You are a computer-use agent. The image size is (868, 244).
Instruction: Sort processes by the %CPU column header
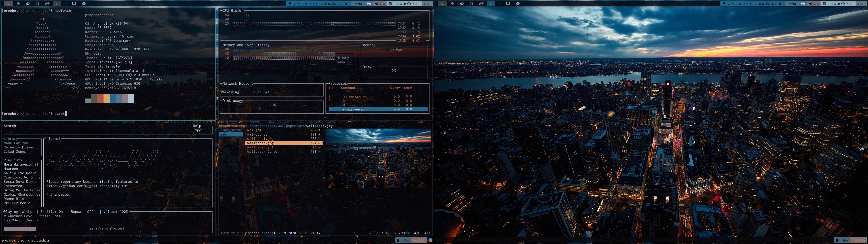click(395, 88)
